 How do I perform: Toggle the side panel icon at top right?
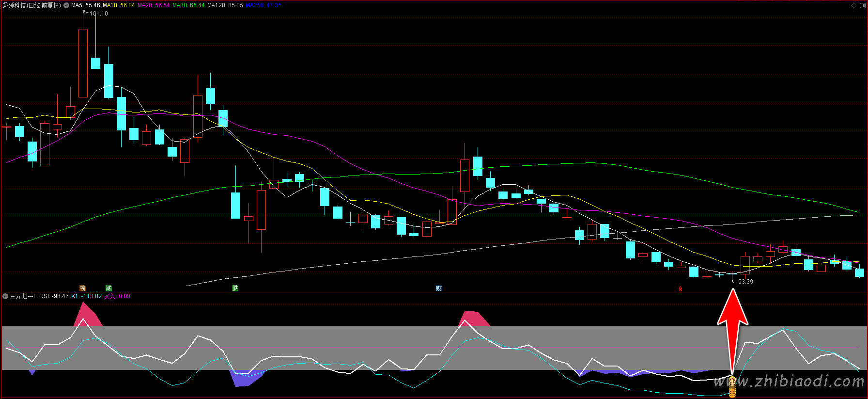[x=862, y=5]
